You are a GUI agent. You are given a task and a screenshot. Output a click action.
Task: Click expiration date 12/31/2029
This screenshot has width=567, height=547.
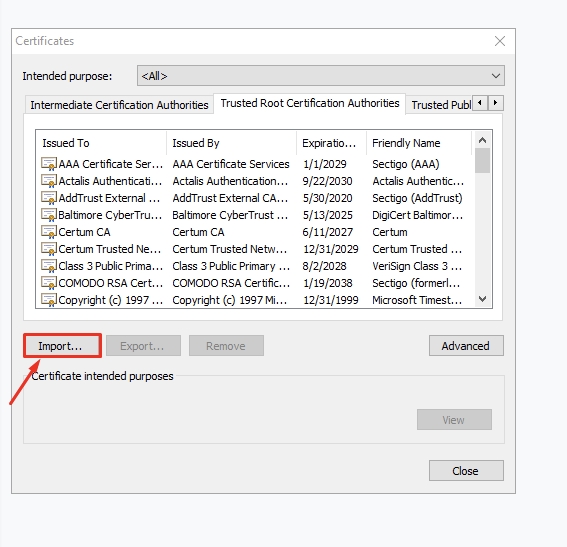331,249
